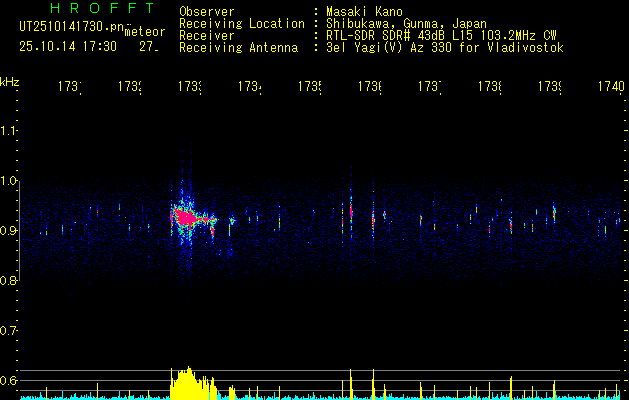Click the 0.9 kHz frequency tick label
Screen dimensions: 629x400
9,231
